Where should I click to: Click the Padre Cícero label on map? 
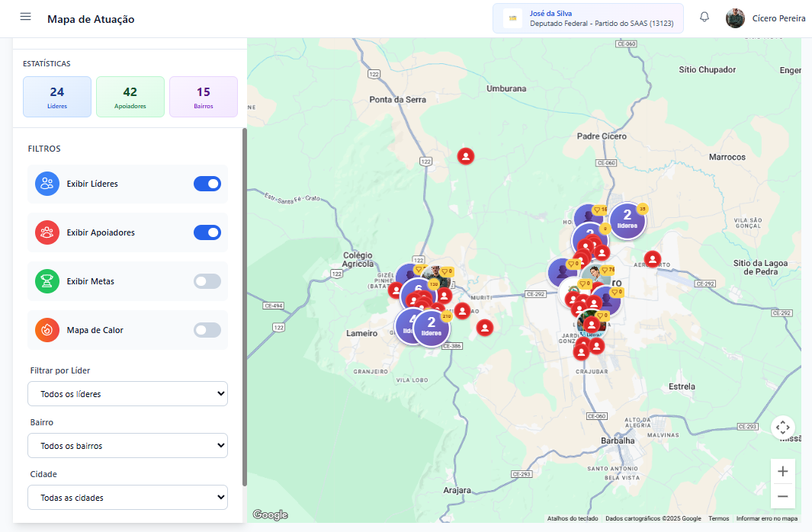coord(602,136)
